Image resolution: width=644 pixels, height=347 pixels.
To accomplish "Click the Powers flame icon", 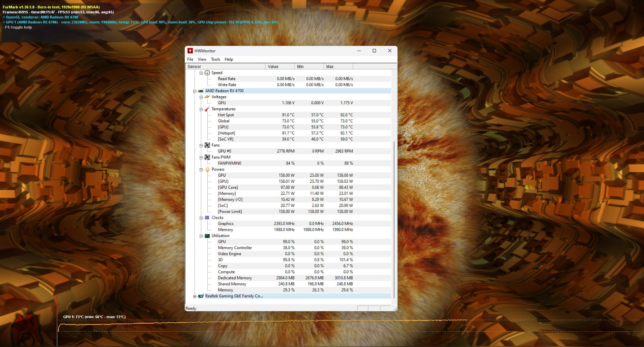I will pos(207,169).
